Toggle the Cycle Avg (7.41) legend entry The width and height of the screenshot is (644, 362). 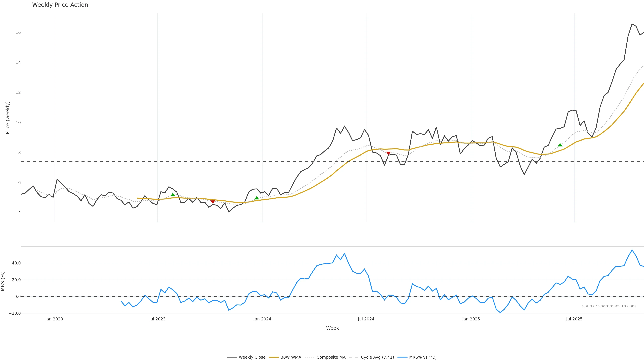point(377,357)
